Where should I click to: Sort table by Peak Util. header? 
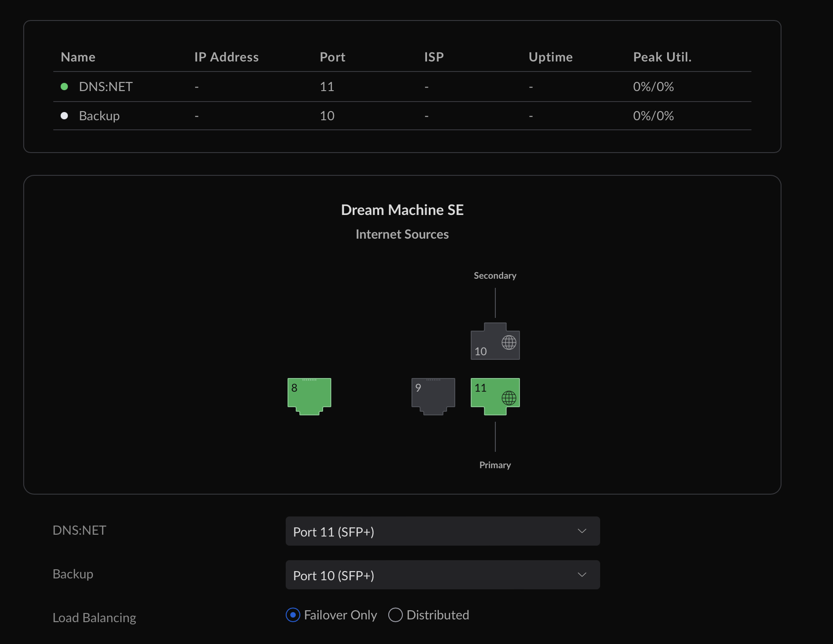[663, 57]
